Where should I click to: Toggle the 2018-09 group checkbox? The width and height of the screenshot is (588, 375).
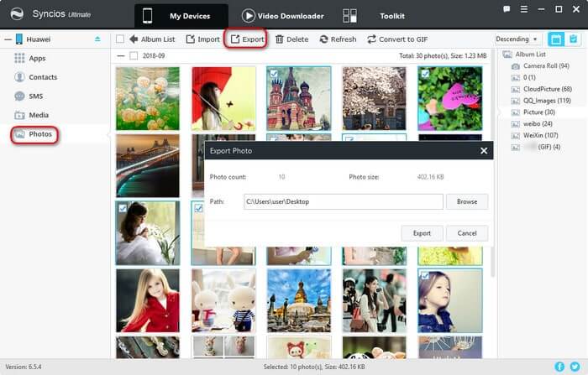pyautogui.click(x=133, y=56)
